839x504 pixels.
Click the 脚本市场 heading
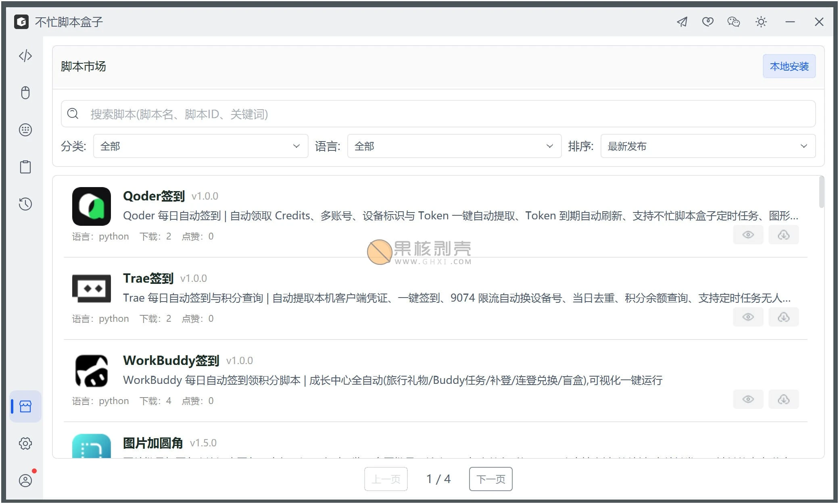tap(83, 67)
